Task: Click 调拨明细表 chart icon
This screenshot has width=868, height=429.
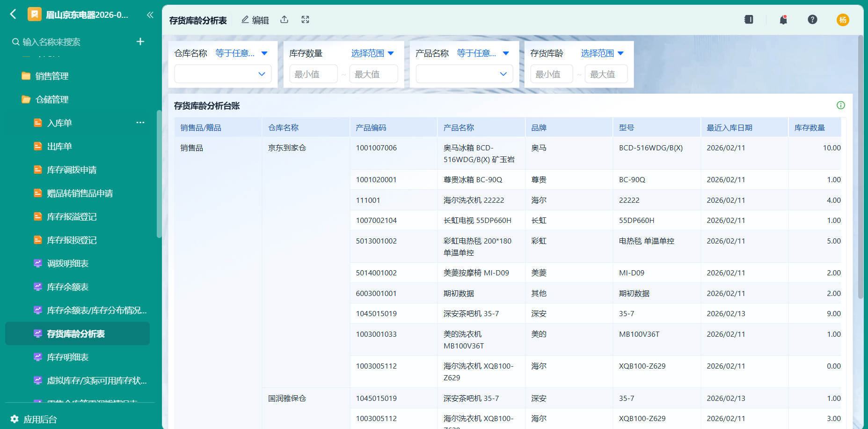Action: pos(38,263)
